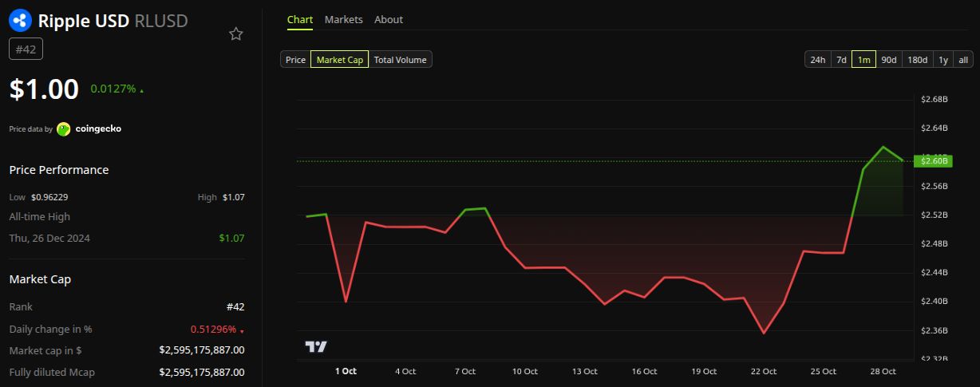Click the 13 Oct x-axis date label
This screenshot has height=387, width=980.
click(584, 371)
